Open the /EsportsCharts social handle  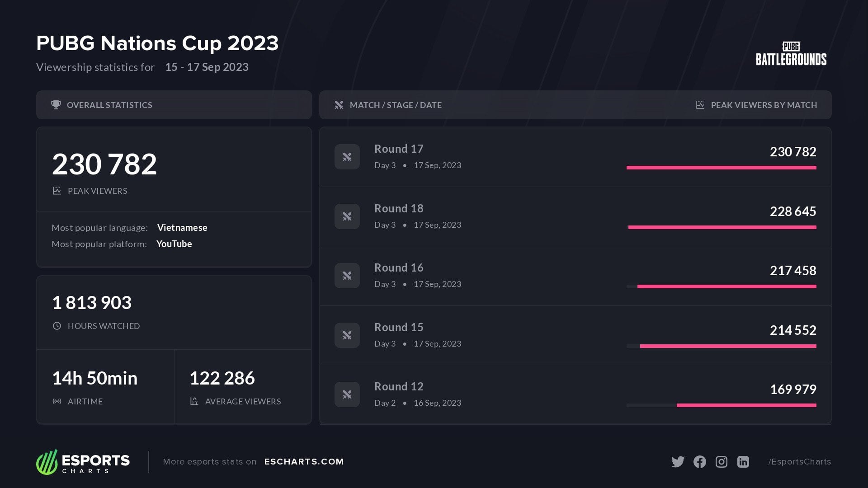pyautogui.click(x=799, y=462)
